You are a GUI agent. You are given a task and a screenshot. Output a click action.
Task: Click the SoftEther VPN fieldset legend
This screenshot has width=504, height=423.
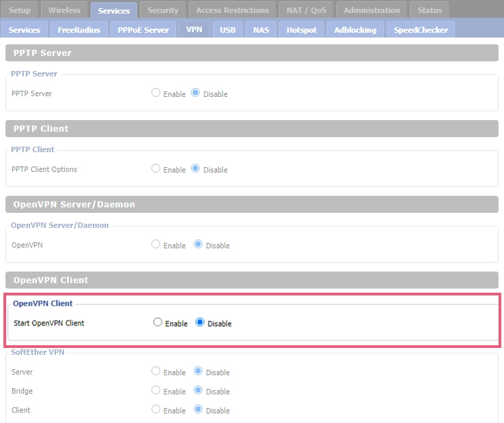38,352
